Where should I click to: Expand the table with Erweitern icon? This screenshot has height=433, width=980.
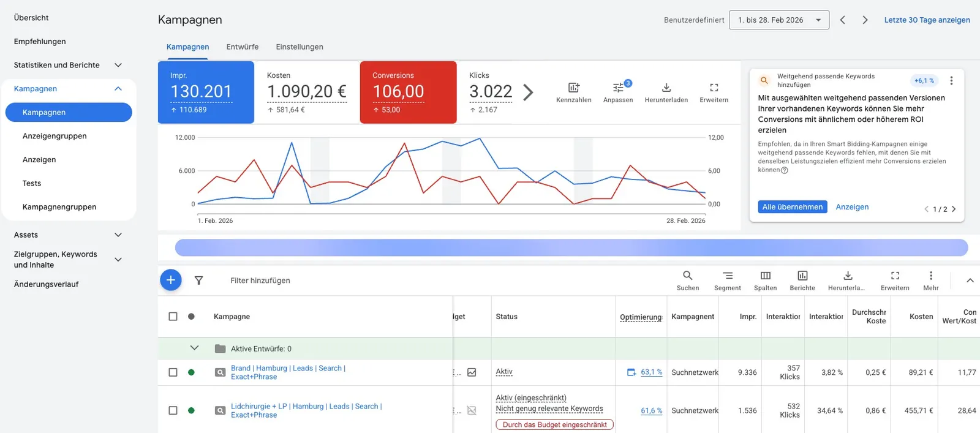point(895,276)
